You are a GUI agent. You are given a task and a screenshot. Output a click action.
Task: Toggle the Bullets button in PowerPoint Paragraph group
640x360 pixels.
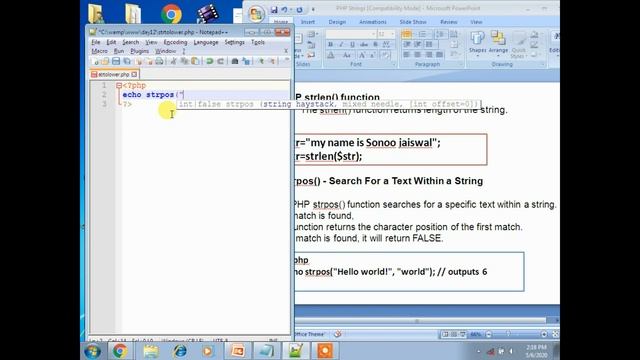click(407, 34)
